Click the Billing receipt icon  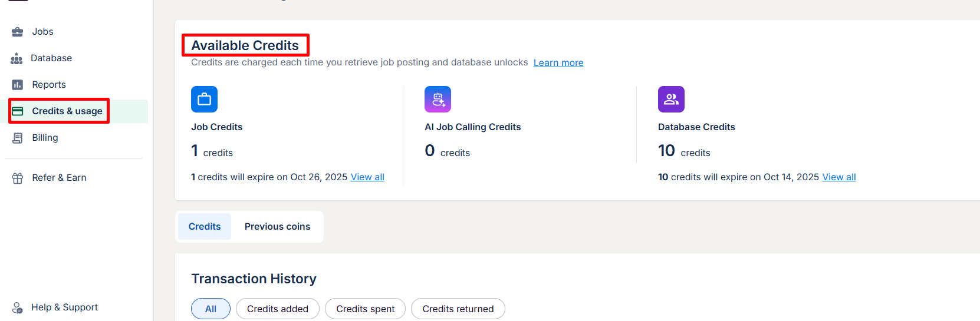[18, 138]
